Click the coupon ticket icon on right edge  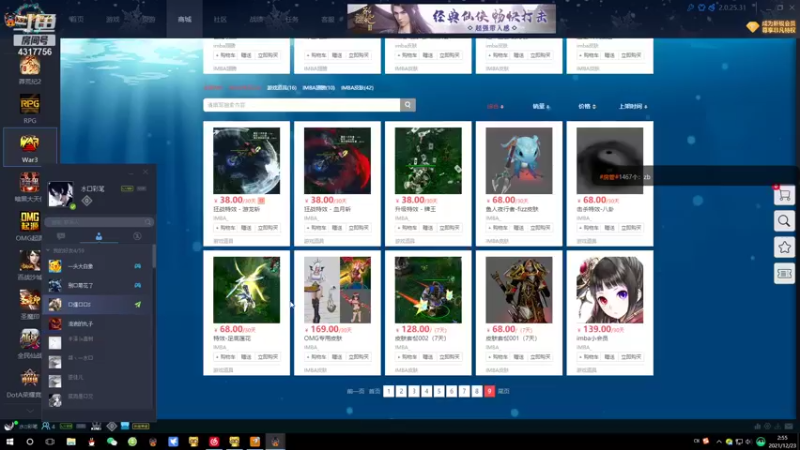click(784, 274)
